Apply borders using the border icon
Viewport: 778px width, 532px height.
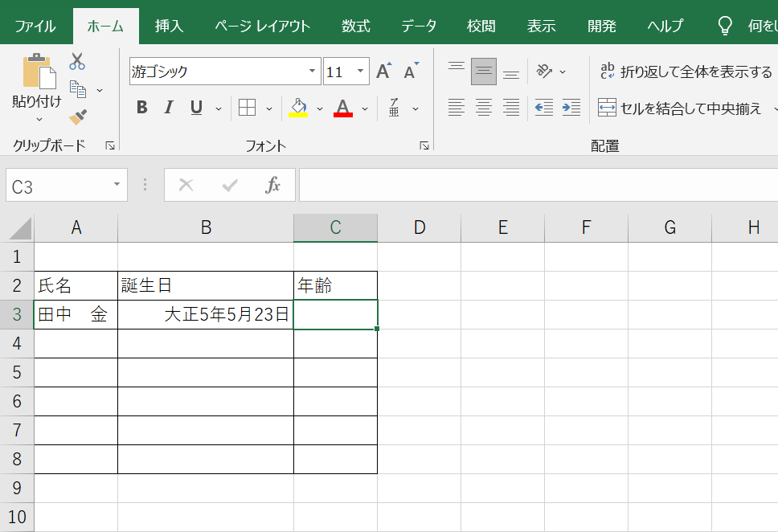(x=247, y=108)
